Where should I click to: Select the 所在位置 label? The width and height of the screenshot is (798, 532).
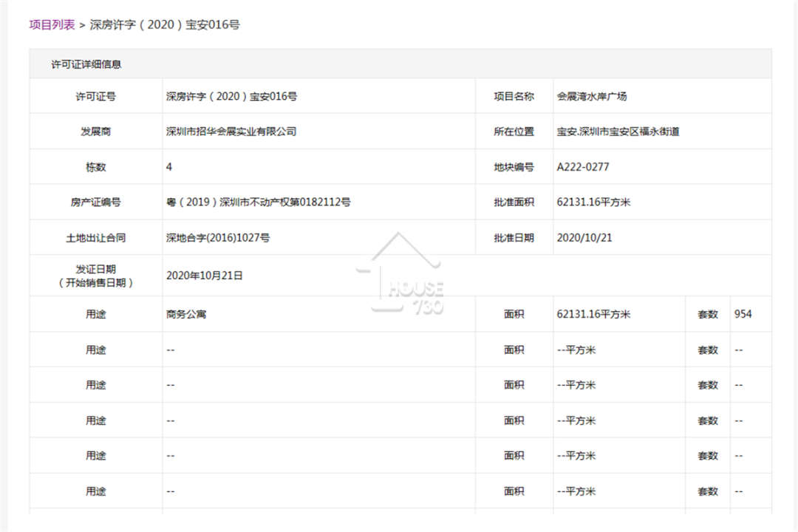click(x=514, y=132)
